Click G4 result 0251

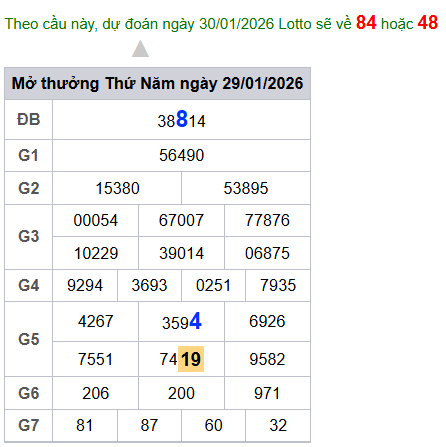213,285
